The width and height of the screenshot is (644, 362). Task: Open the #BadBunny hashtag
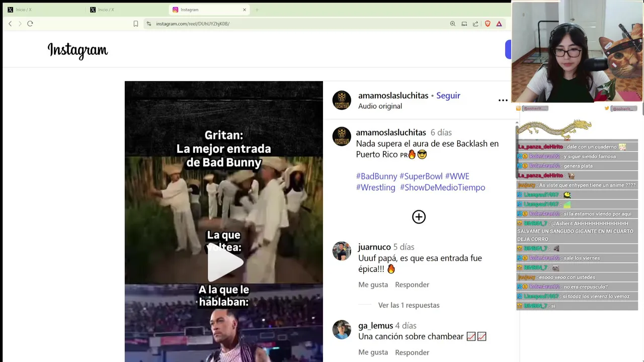pyautogui.click(x=376, y=176)
